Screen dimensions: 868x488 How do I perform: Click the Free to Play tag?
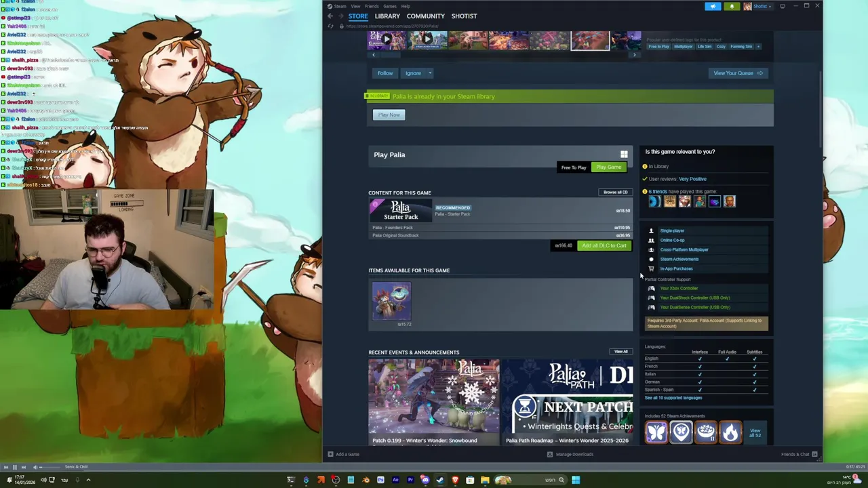pyautogui.click(x=658, y=46)
